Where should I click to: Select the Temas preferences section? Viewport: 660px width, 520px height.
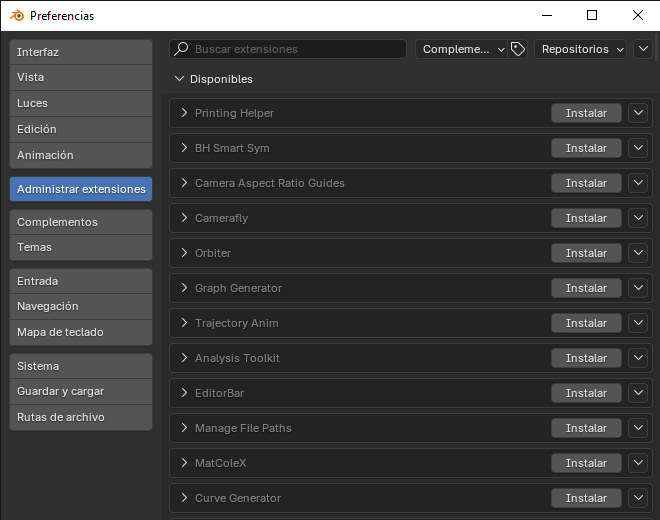pyautogui.click(x=80, y=247)
